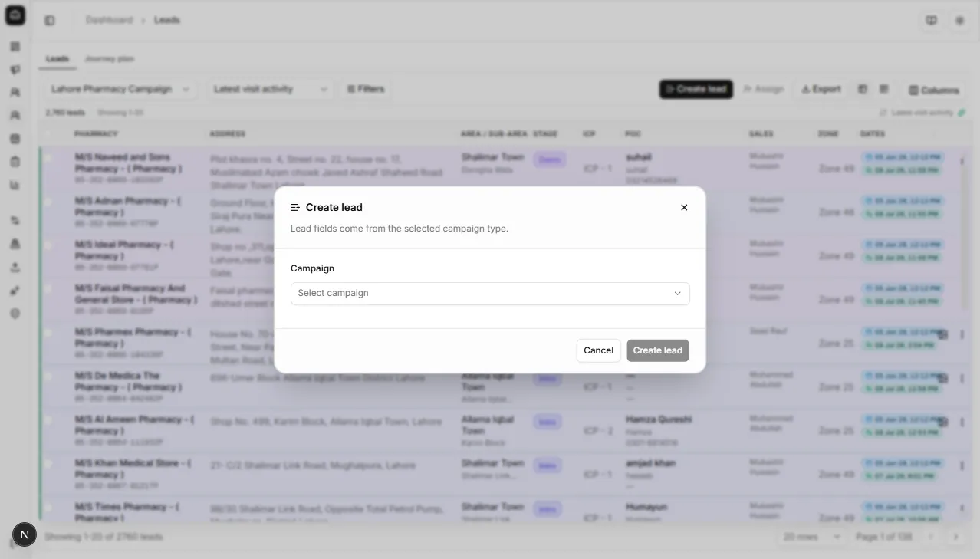Open the Select campaign dropdown

[490, 293]
